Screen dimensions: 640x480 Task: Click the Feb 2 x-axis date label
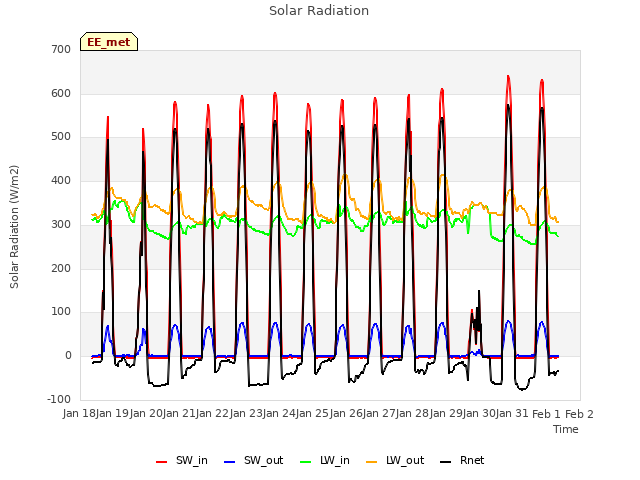click(579, 414)
